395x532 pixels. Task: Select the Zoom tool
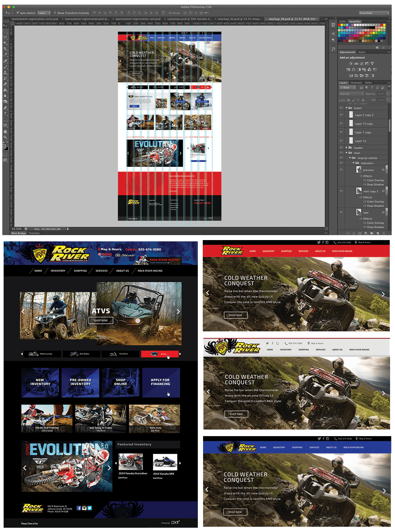(x=5, y=137)
